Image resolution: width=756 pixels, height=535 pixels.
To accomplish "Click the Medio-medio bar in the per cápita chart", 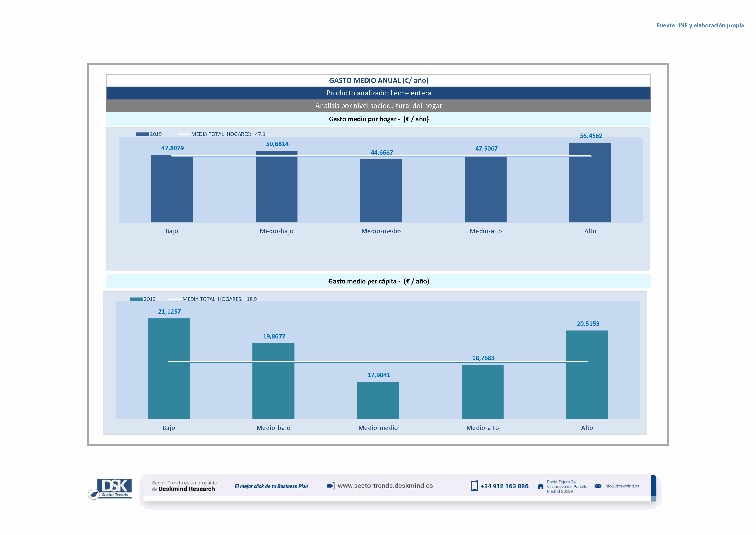I will [x=378, y=400].
